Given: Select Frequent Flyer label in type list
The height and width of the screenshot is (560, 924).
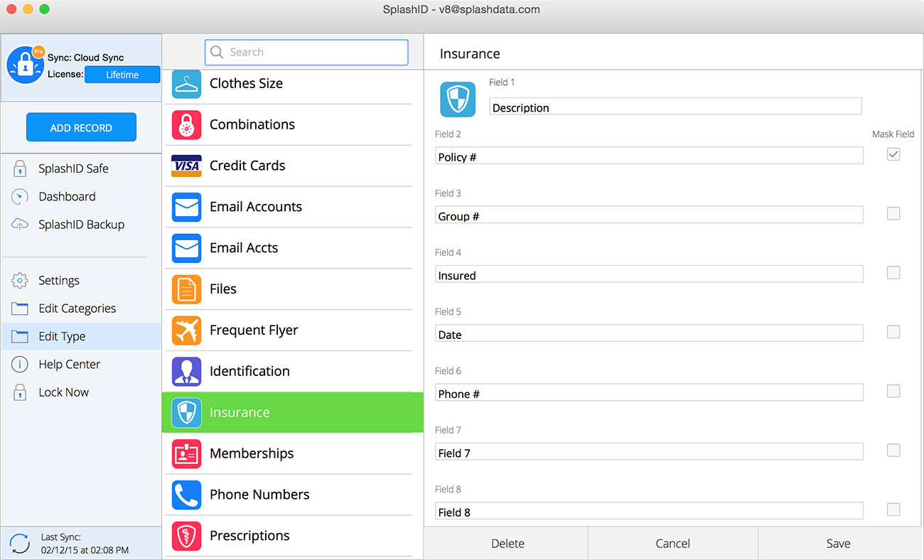Looking at the screenshot, I should click(254, 330).
